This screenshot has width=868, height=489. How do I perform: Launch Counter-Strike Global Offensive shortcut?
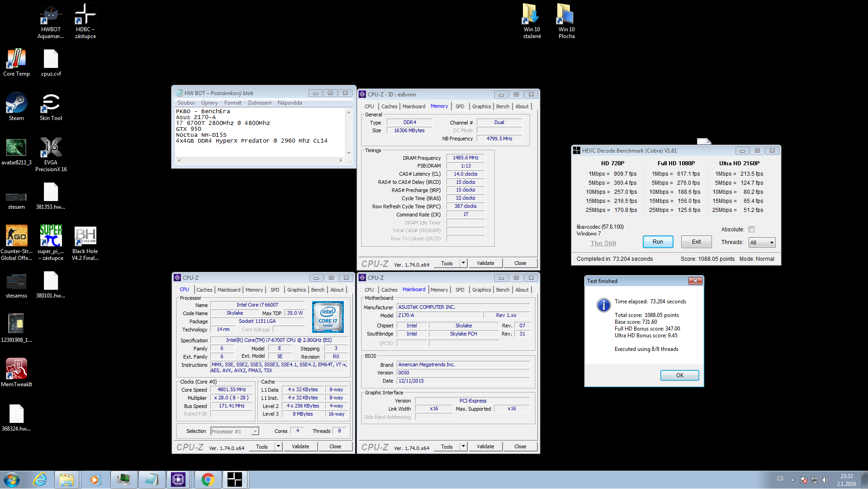click(x=16, y=243)
